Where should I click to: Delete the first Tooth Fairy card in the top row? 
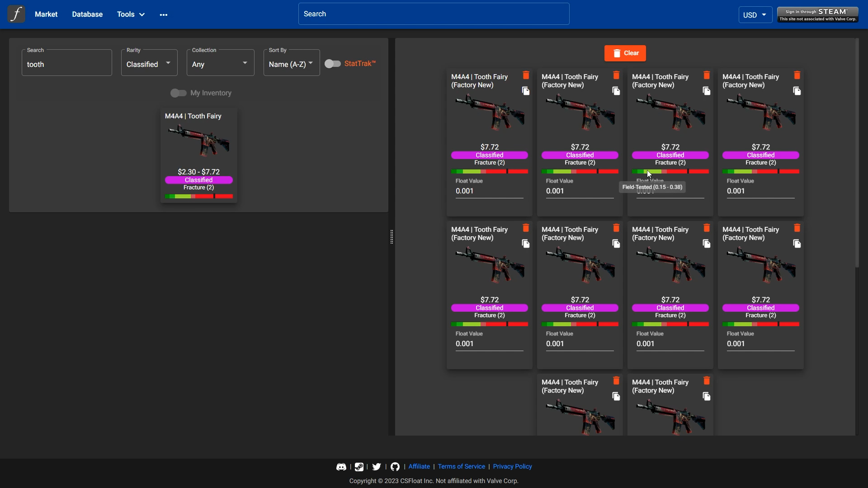coord(526,75)
